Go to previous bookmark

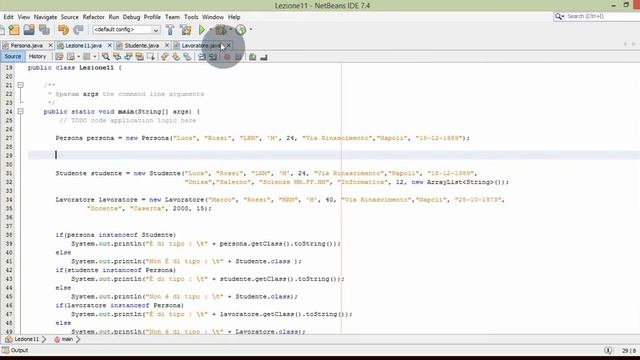point(164,57)
